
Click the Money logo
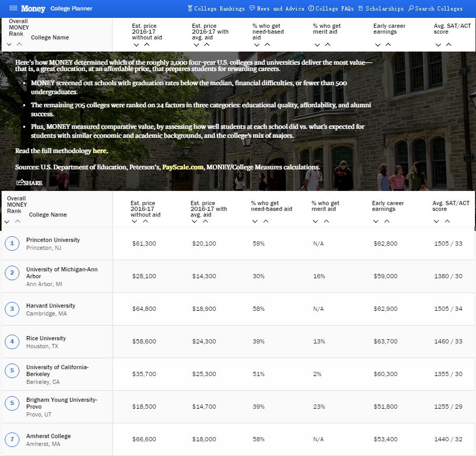coord(33,8)
